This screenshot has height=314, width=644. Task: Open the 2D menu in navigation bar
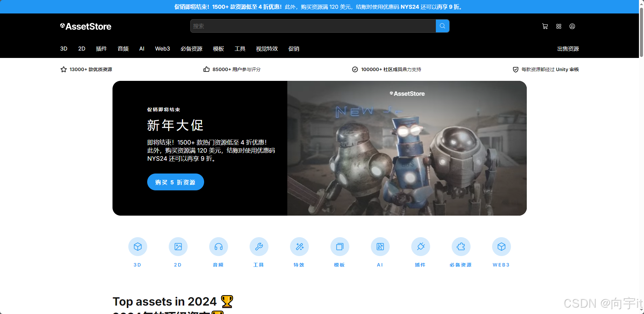[82, 49]
